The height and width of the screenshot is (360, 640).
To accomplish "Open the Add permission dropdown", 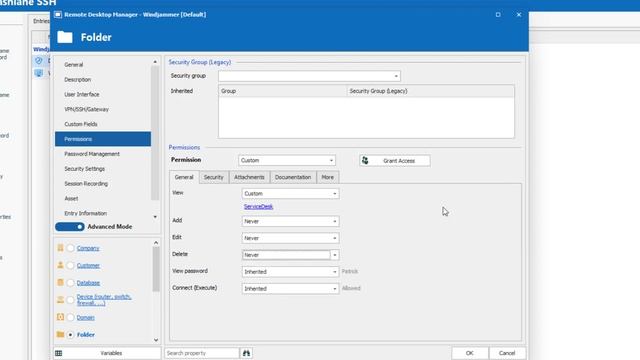I will [290, 221].
